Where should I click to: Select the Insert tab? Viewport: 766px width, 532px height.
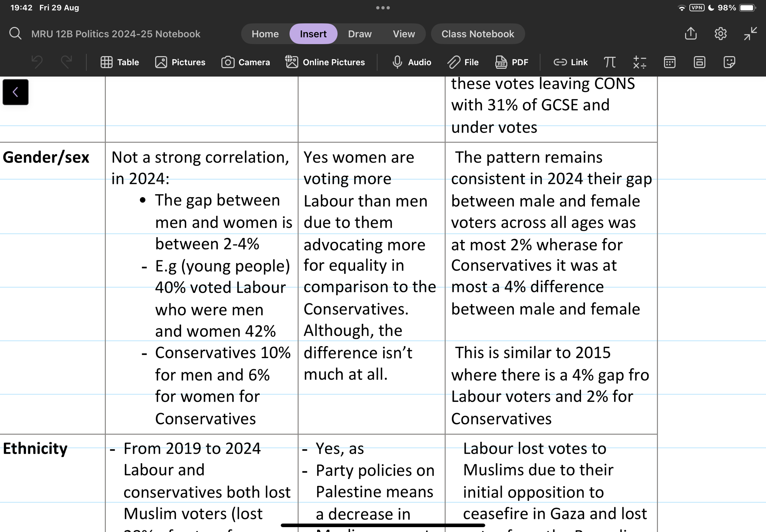[313, 34]
